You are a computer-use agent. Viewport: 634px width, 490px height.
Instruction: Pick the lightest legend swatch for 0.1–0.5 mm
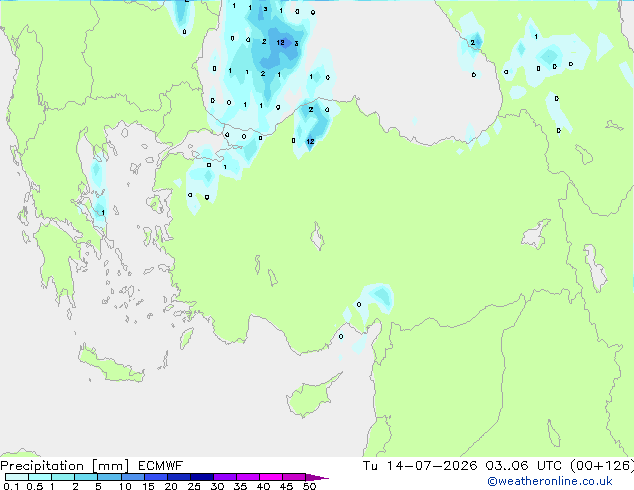tap(17, 477)
